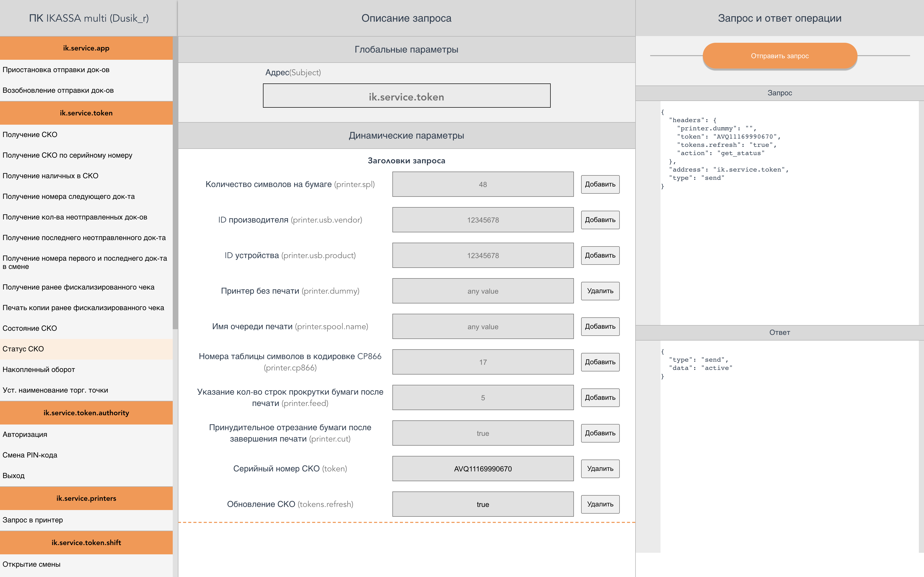The height and width of the screenshot is (577, 924).
Task: Add printer.usb.vendor header parameter
Action: tap(600, 220)
